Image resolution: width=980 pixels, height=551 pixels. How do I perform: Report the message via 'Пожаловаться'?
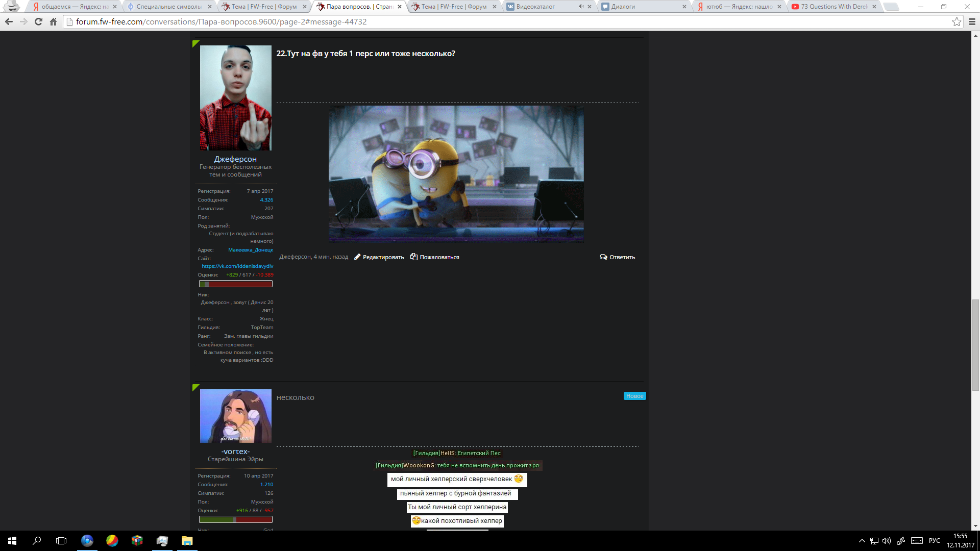pos(439,257)
